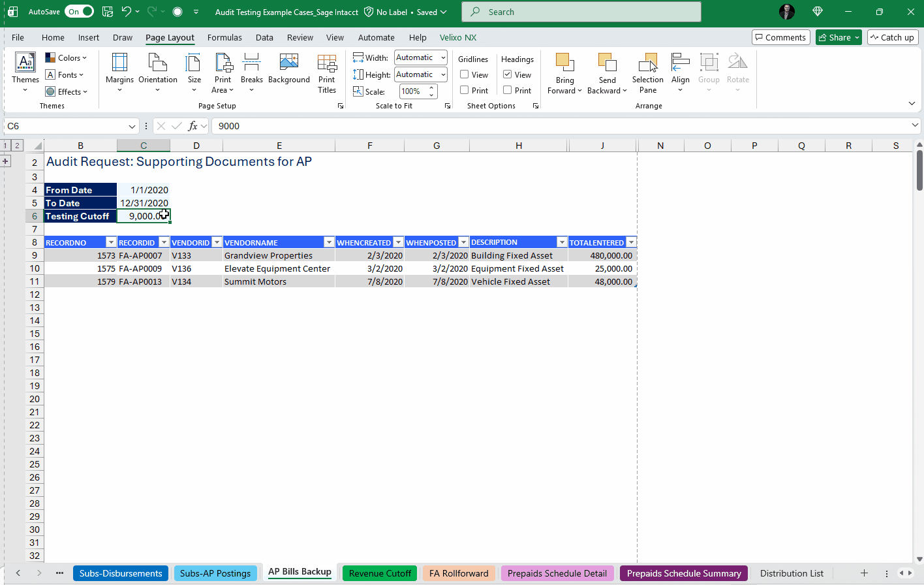Set a sheet Background image
The height and width of the screenshot is (585, 924).
click(x=288, y=69)
